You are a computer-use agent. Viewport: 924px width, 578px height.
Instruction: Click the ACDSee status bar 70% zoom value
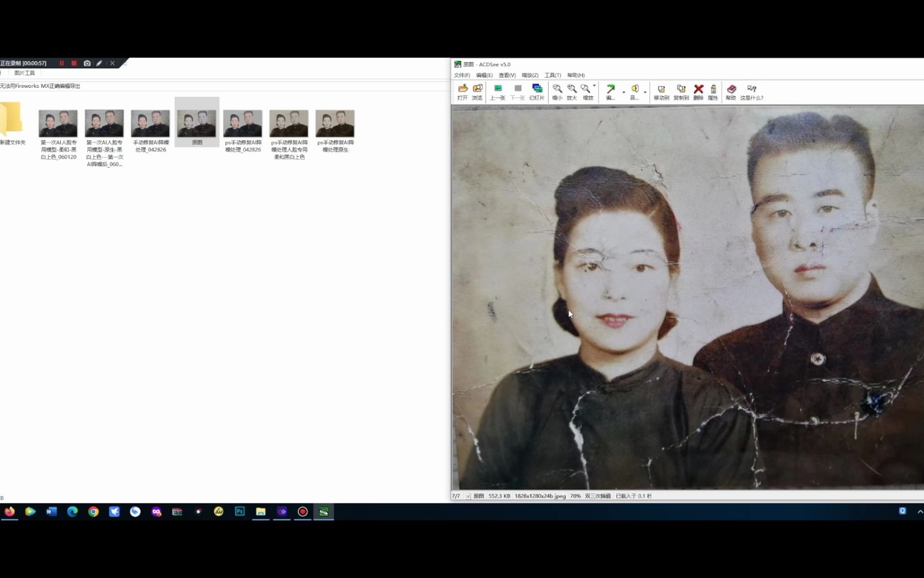pos(575,496)
